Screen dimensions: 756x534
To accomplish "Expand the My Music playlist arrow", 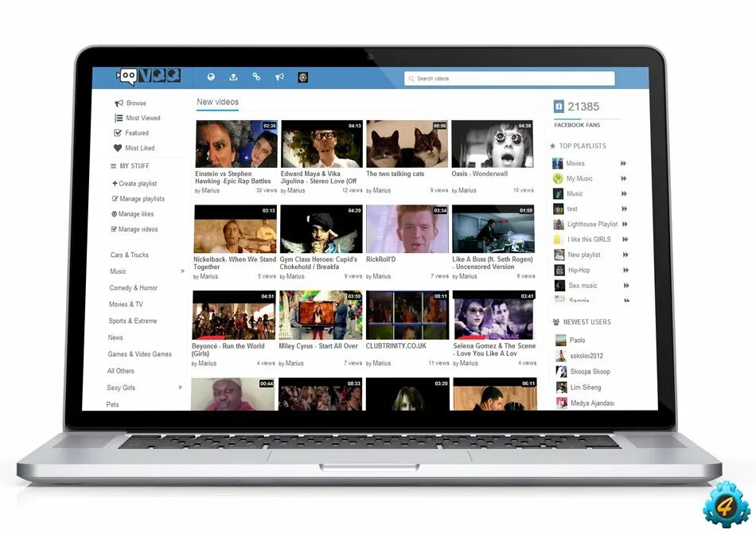I will click(623, 178).
